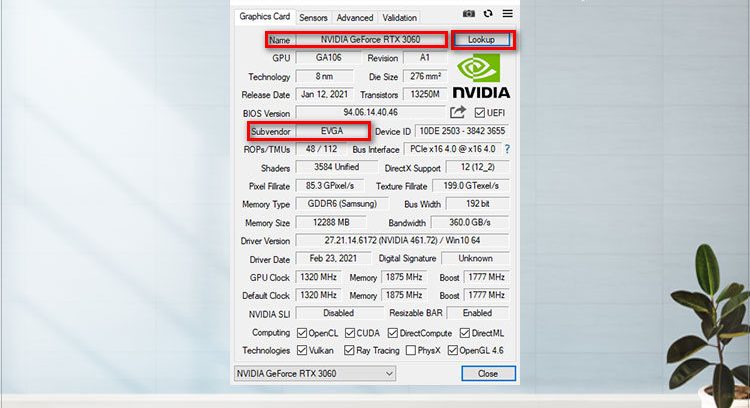
Task: Click the Transistors field 13250M
Action: click(425, 94)
